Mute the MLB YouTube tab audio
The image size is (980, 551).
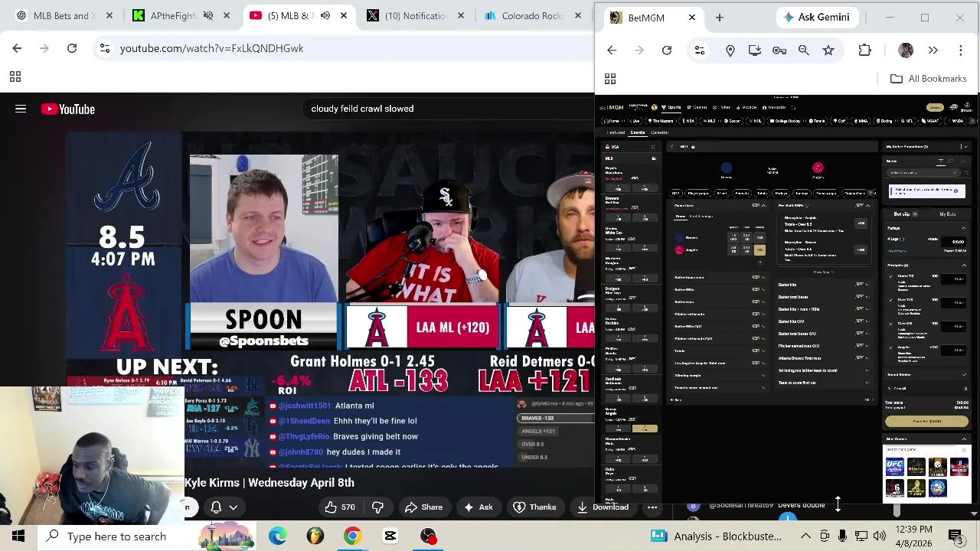pos(325,15)
